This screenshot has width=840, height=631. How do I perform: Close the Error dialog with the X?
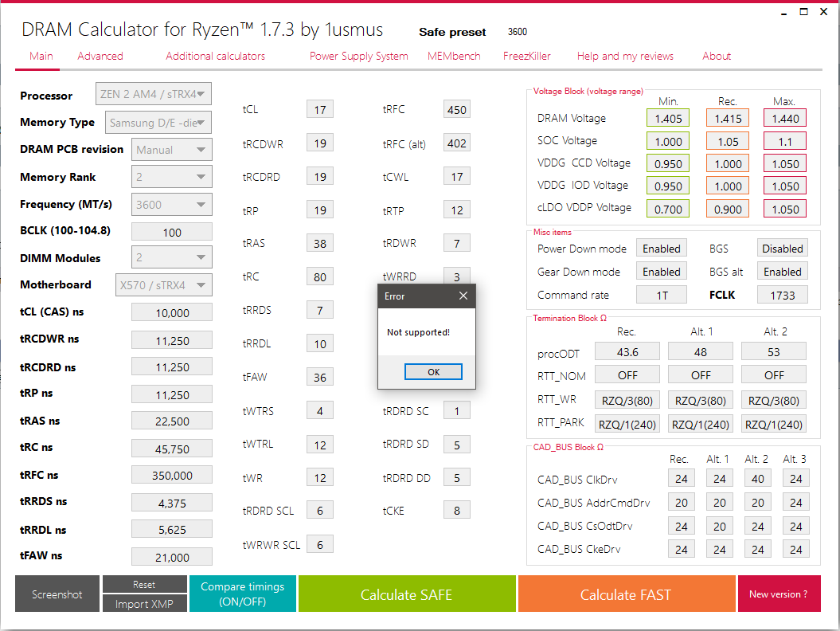(x=463, y=296)
